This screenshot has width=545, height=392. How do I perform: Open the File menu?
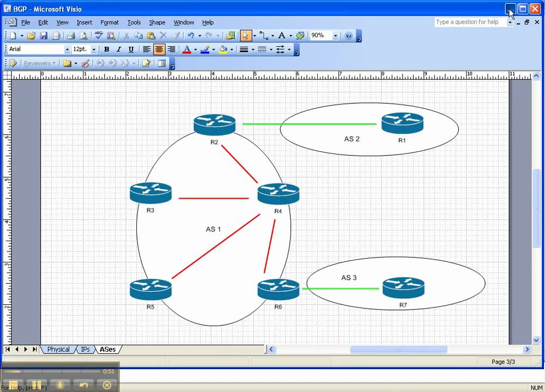26,22
